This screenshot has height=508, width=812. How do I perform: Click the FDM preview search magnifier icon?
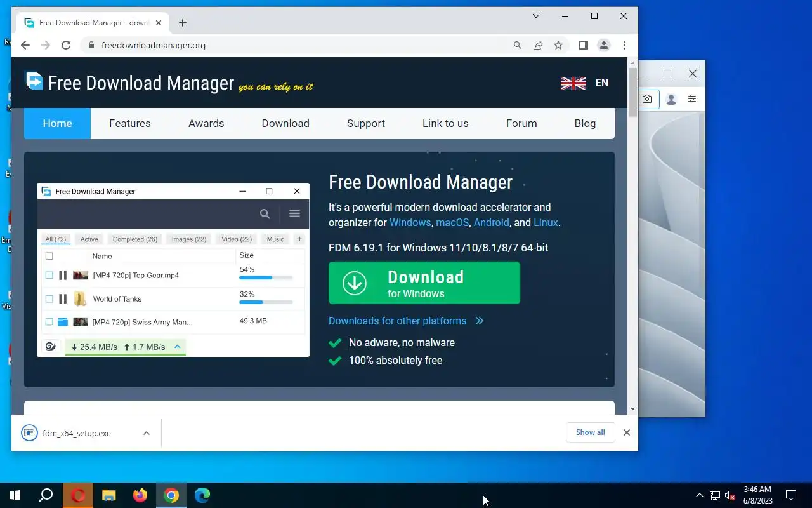tap(265, 214)
